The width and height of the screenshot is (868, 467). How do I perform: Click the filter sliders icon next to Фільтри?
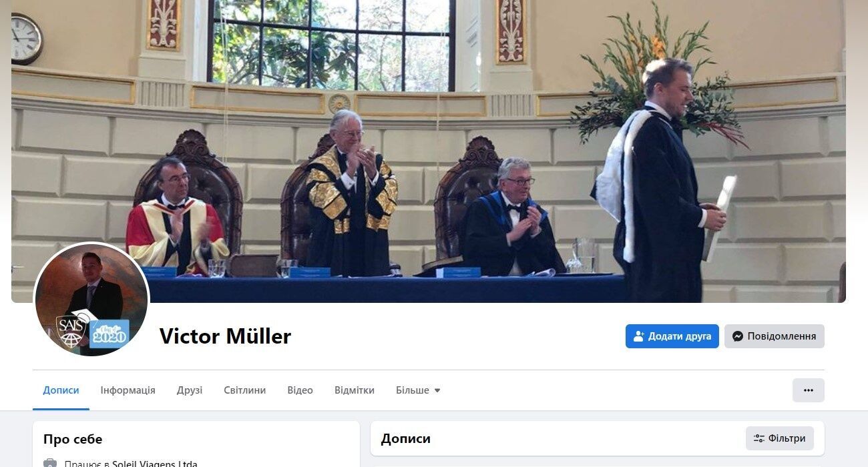point(759,438)
